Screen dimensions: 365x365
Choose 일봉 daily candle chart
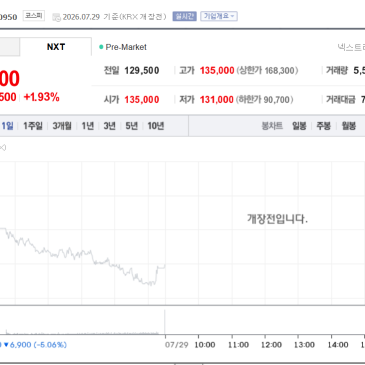point(299,126)
